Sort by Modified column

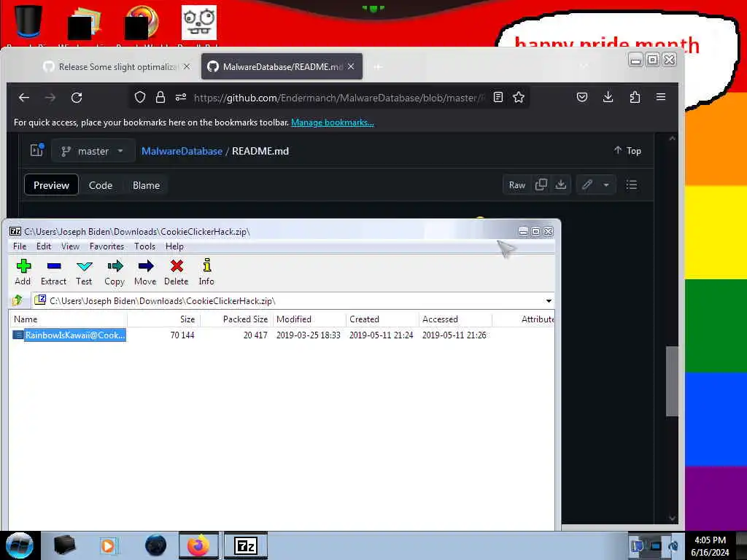tap(309, 319)
